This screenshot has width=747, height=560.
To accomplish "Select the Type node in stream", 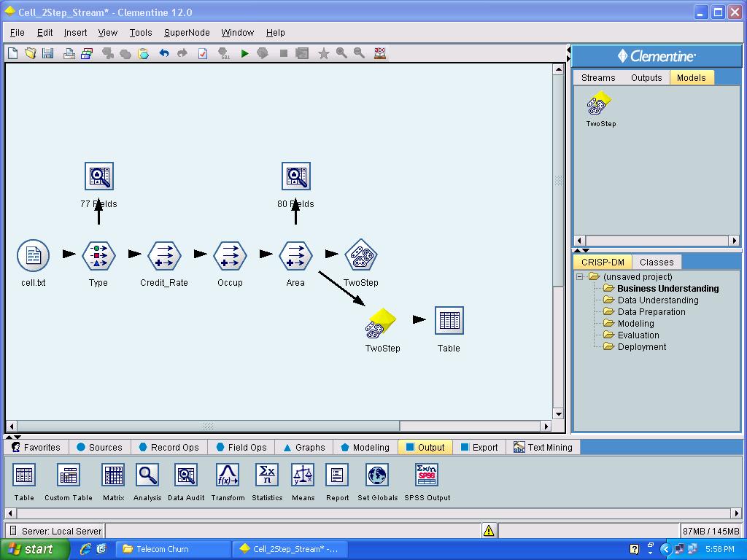I will [x=98, y=255].
